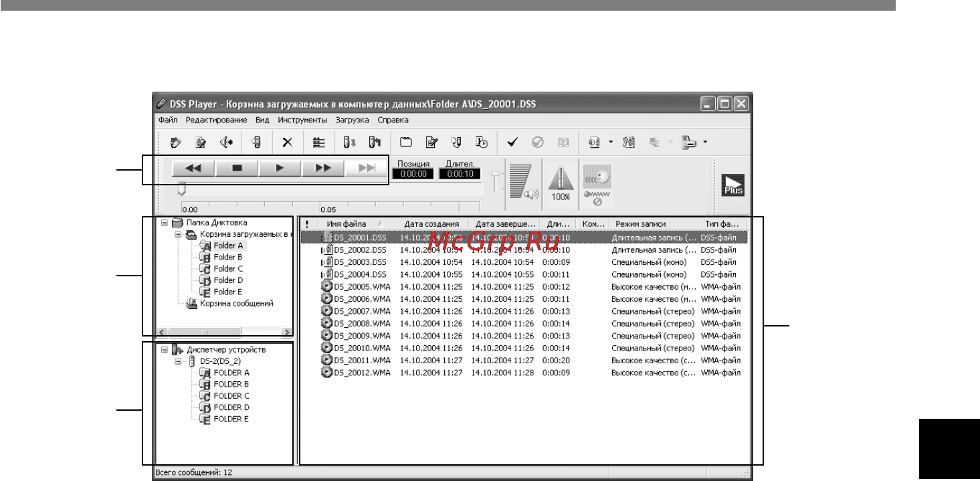
Task: Select Корзина сообщений in the tree
Action: click(237, 303)
